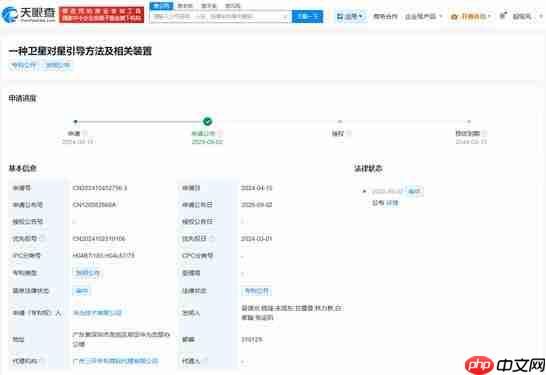Click the 申请进度 section heading
This screenshot has width=546, height=375.
coord(22,99)
